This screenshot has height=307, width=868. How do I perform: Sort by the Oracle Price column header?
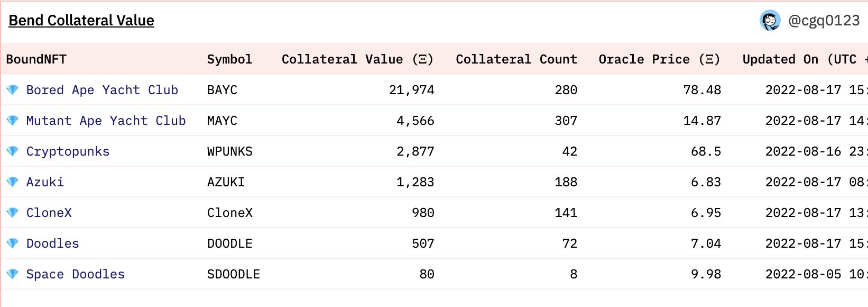(x=659, y=59)
